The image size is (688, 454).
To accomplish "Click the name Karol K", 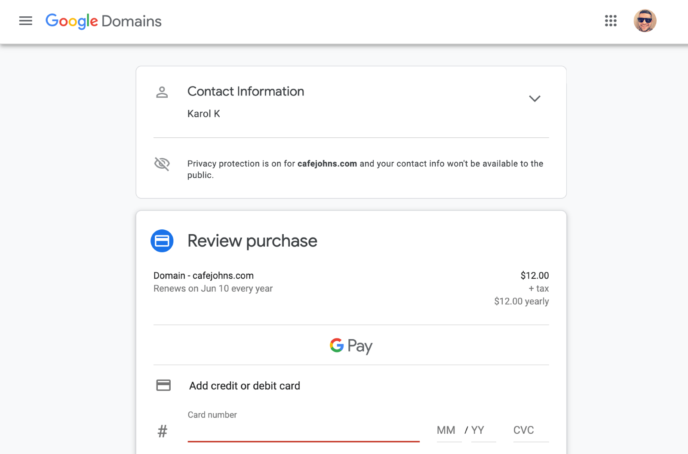I will 204,114.
